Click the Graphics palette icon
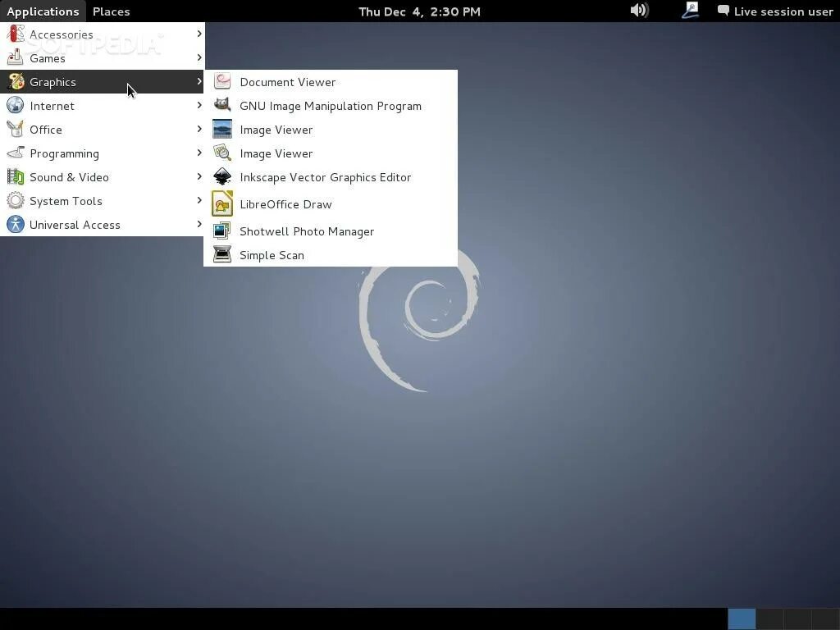 click(16, 81)
